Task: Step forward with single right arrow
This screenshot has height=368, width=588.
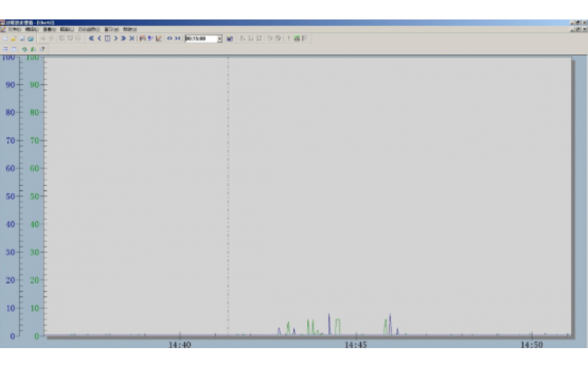Action: point(115,38)
